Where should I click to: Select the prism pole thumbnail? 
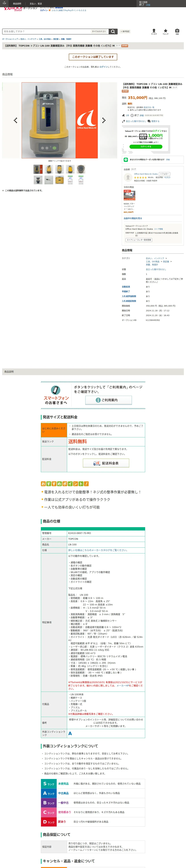point(49,180)
